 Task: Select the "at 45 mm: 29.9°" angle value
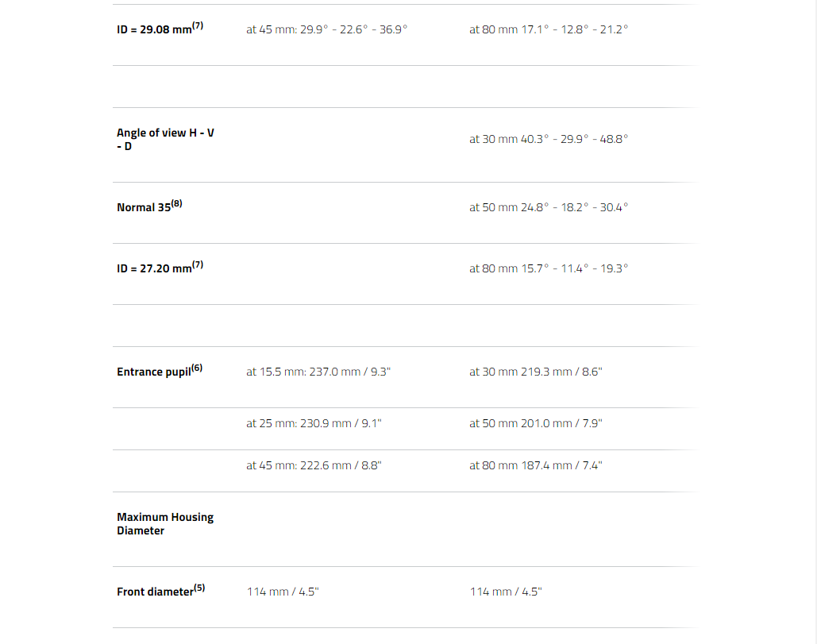[x=326, y=30]
